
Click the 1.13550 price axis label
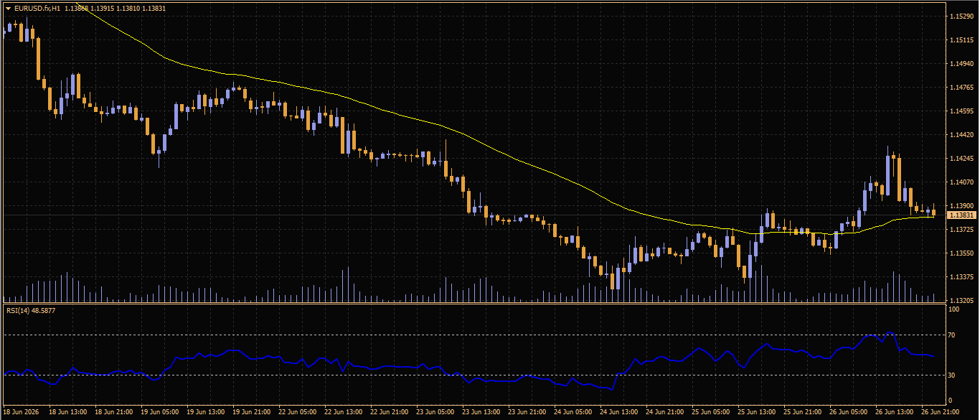pyautogui.click(x=961, y=253)
